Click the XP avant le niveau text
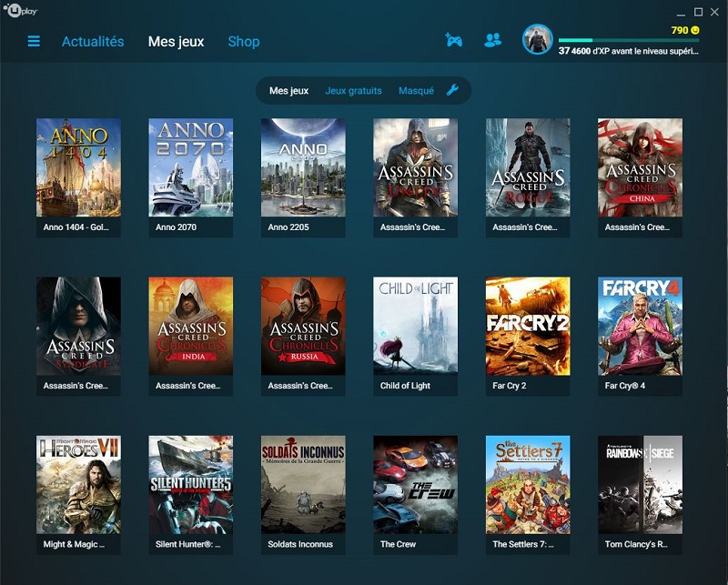 coord(628,51)
